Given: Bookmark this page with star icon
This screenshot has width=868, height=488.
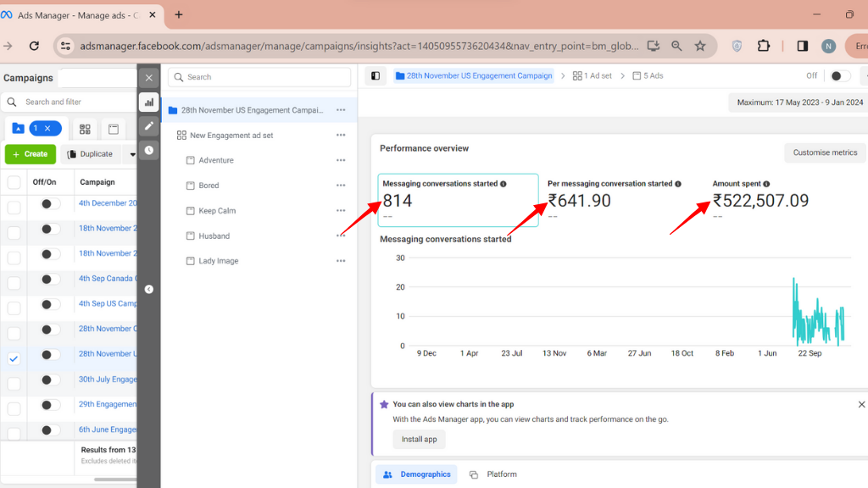Looking at the screenshot, I should click(x=700, y=46).
